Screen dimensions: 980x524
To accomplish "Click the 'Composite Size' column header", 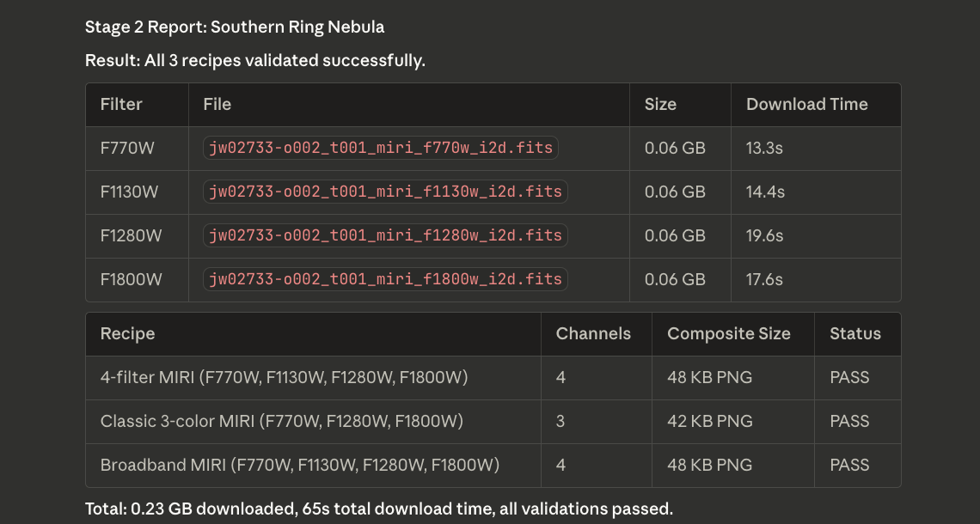I will [729, 333].
